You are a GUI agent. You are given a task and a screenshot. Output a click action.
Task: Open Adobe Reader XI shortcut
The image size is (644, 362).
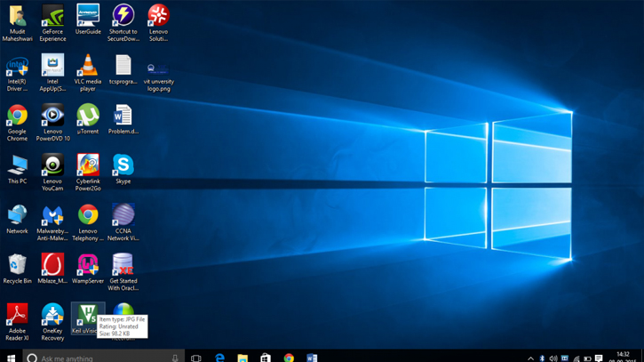pyautogui.click(x=17, y=315)
